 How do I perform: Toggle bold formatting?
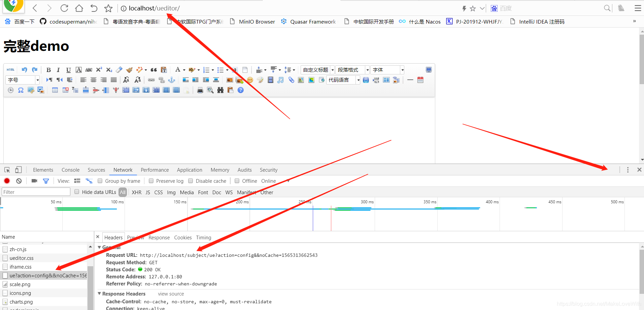tap(48, 70)
